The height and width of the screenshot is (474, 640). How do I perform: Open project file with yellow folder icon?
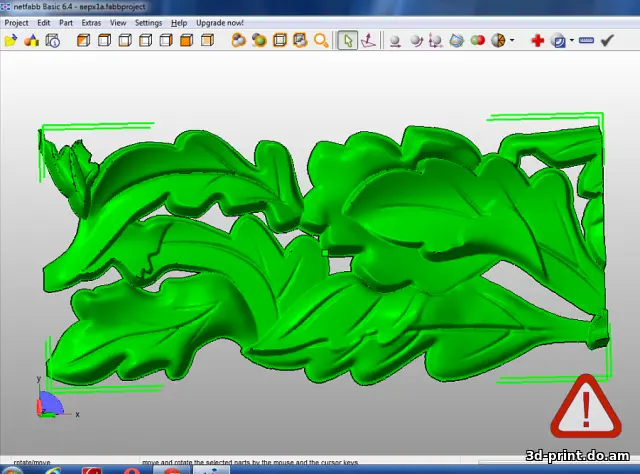coord(11,40)
